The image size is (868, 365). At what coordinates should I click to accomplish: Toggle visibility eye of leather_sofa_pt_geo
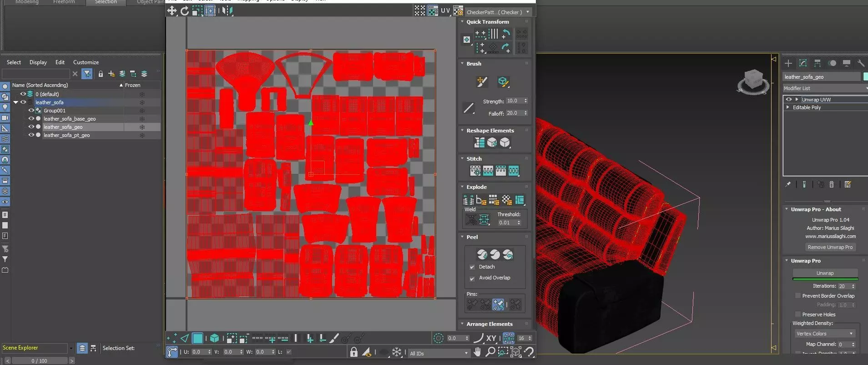pos(31,135)
